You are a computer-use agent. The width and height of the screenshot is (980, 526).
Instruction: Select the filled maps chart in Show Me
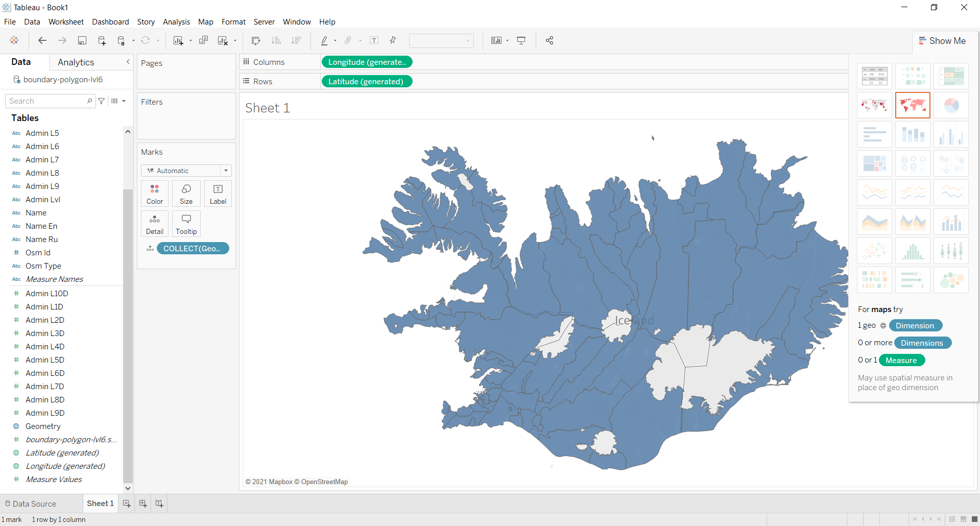(x=913, y=105)
